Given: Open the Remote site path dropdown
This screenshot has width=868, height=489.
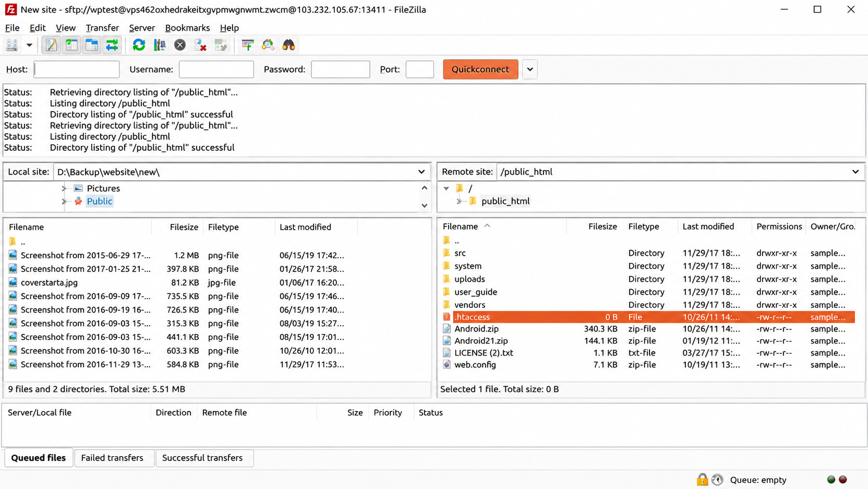Looking at the screenshot, I should point(855,172).
